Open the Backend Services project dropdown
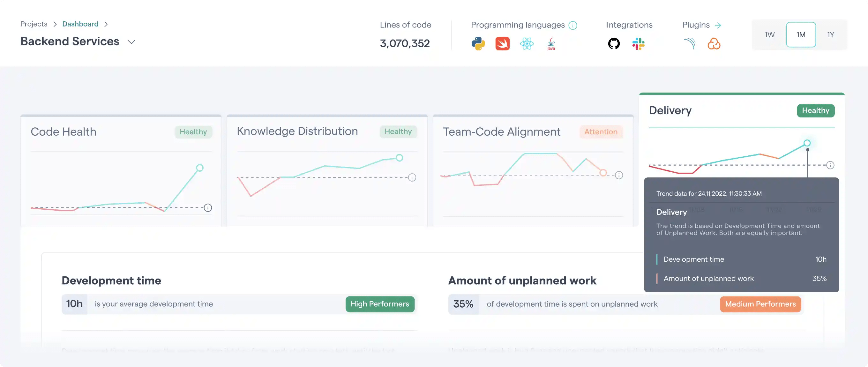 [x=132, y=41]
